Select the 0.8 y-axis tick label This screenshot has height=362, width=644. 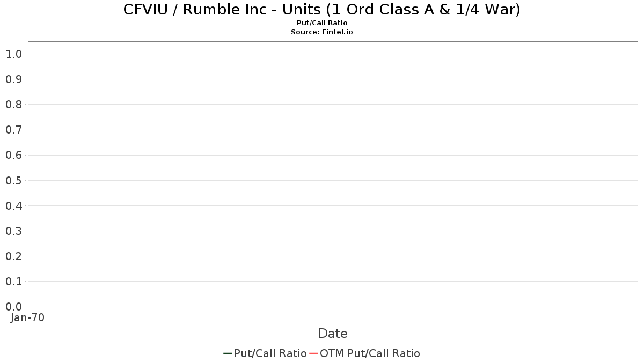(14, 105)
